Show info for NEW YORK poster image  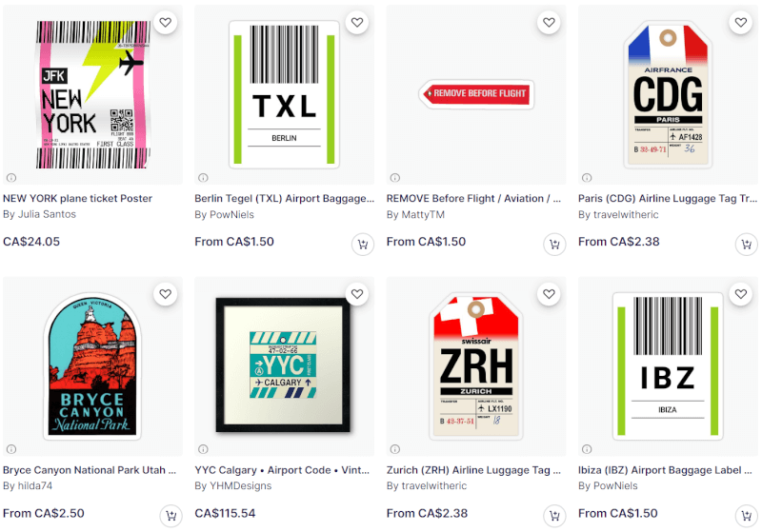[x=11, y=178]
